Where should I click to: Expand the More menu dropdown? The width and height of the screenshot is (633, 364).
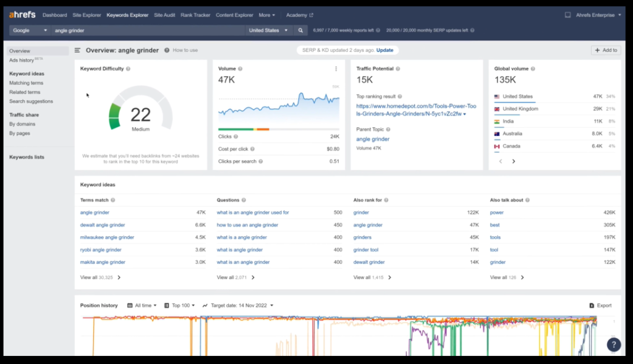[x=267, y=15]
